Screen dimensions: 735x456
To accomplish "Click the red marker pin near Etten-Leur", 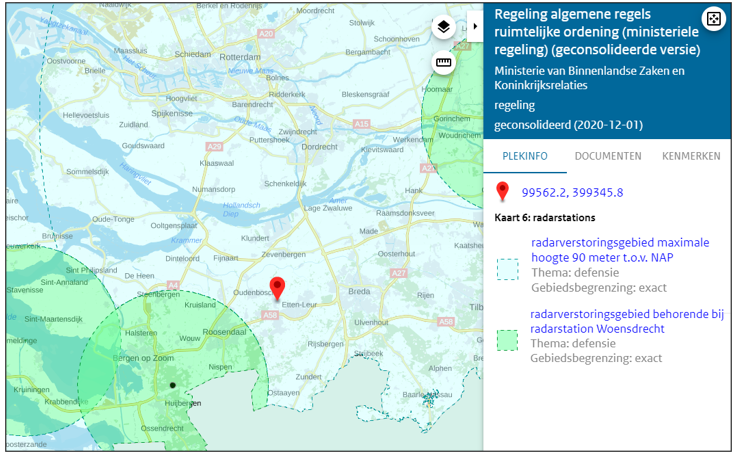I will coord(277,288).
